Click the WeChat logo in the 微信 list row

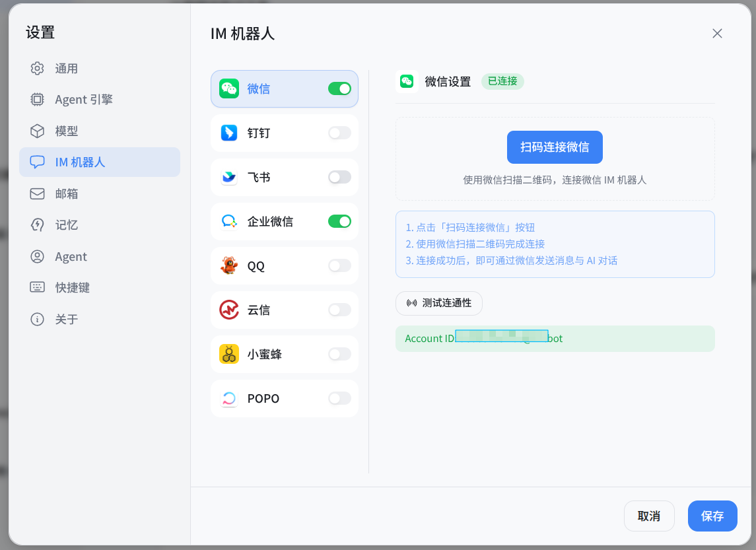pos(229,88)
